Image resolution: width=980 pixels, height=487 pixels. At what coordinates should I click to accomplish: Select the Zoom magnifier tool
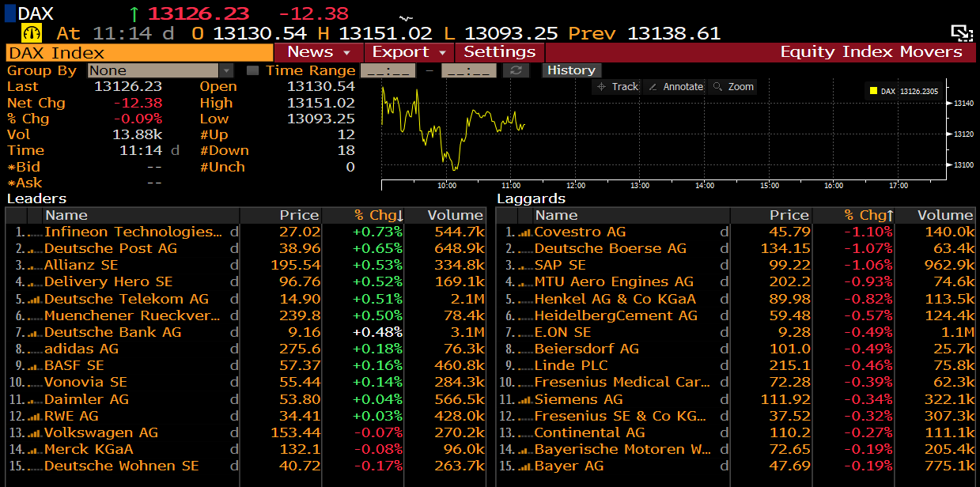732,87
